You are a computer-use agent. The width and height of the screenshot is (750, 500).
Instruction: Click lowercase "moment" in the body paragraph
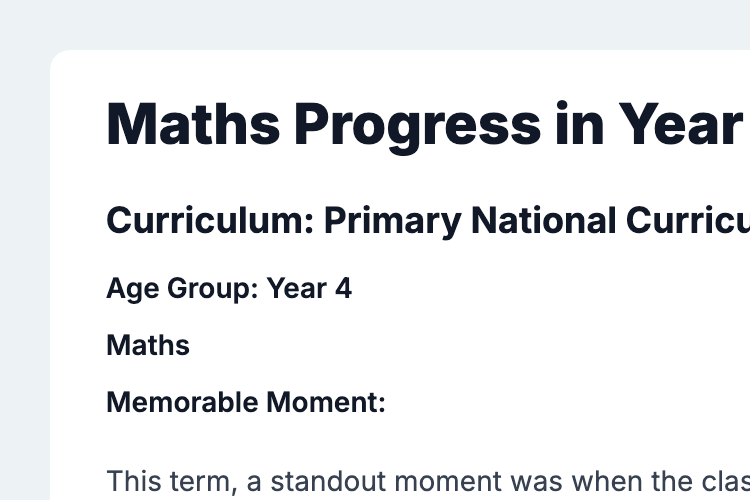click(448, 482)
